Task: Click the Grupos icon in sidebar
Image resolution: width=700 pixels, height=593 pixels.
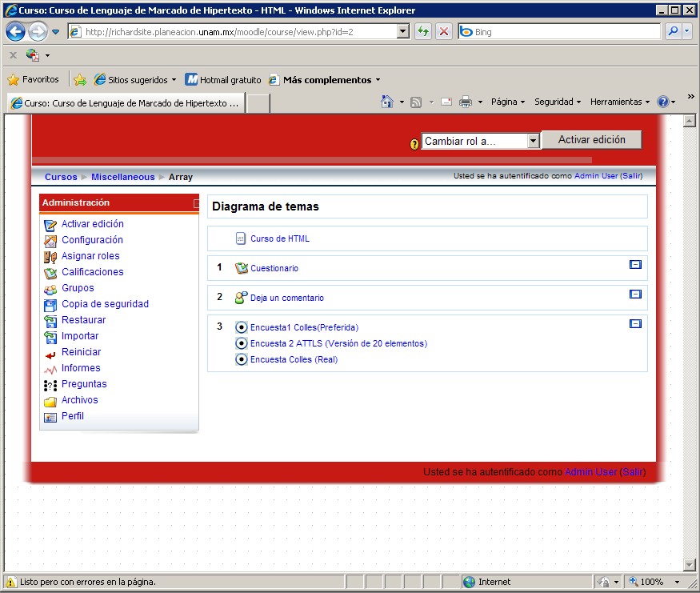Action: tap(50, 289)
